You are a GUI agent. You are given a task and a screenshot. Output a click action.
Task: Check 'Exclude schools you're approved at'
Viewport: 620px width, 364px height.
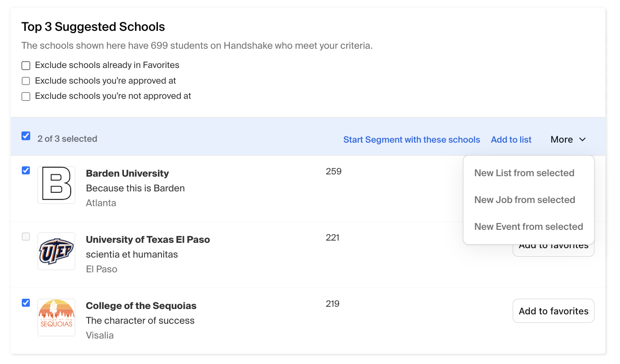click(25, 81)
